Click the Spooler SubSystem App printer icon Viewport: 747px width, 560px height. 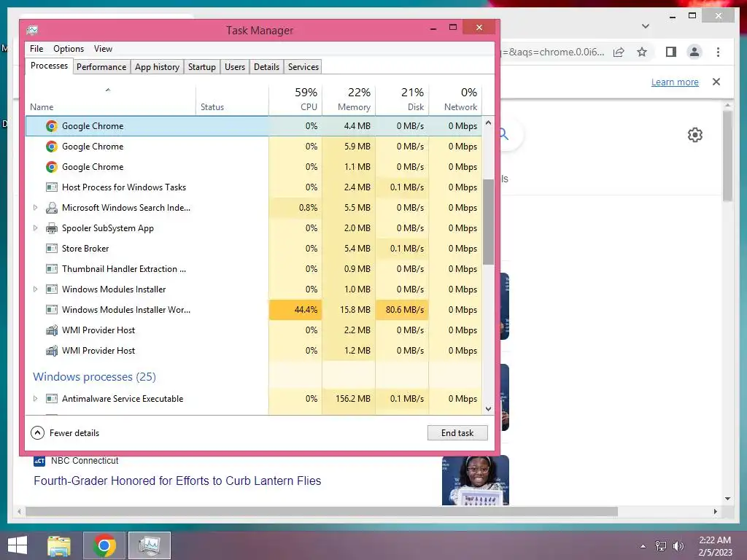pyautogui.click(x=52, y=228)
